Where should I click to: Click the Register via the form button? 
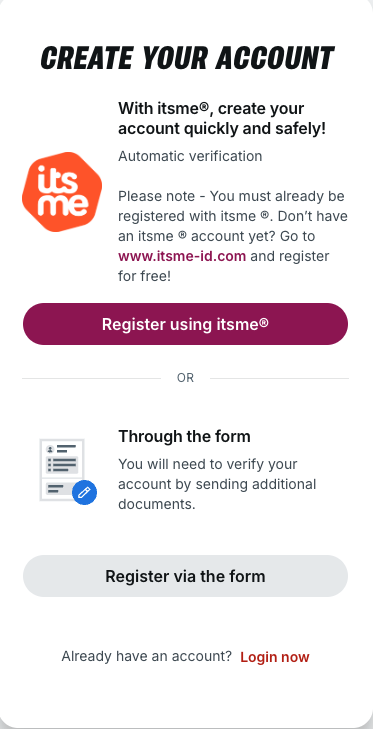185,576
